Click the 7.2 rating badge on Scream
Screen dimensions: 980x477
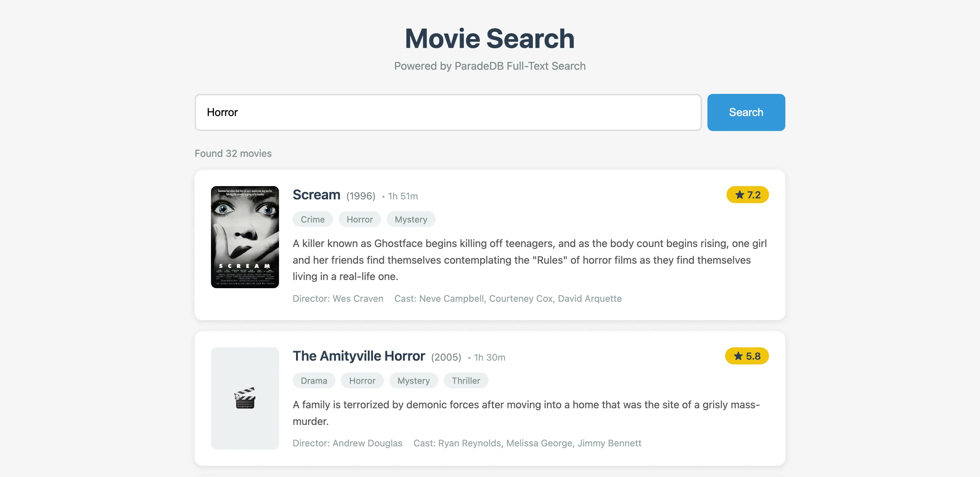747,195
